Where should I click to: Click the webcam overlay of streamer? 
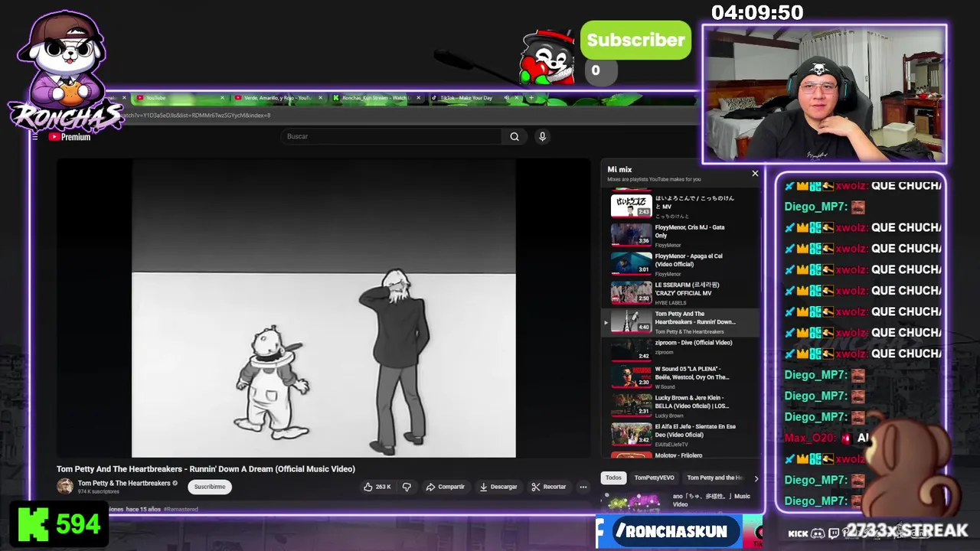click(x=825, y=94)
